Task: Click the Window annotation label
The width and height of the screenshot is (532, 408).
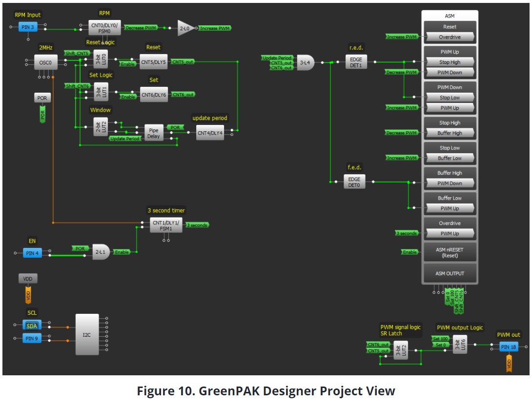Action: coord(101,110)
